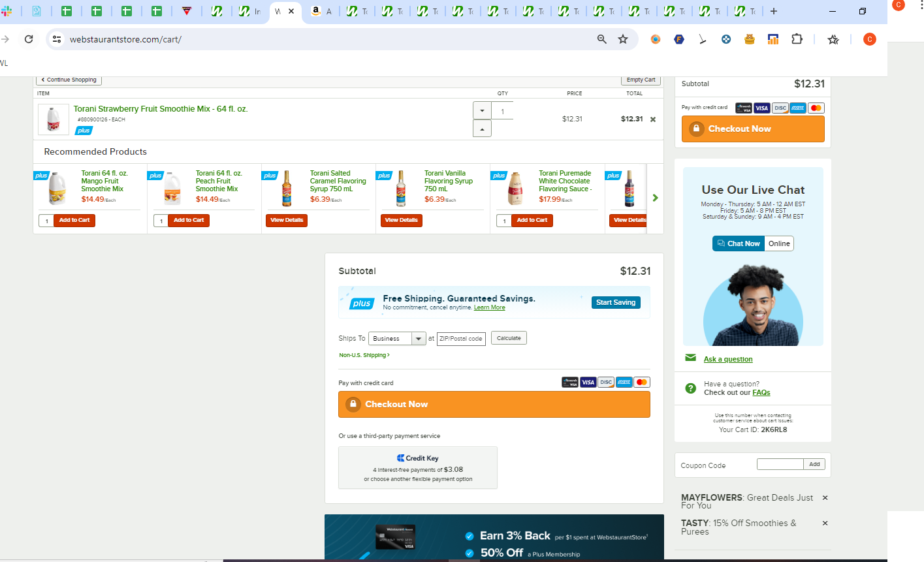Open the Non-U.S. Shipping link
The width and height of the screenshot is (924, 562).
(364, 355)
